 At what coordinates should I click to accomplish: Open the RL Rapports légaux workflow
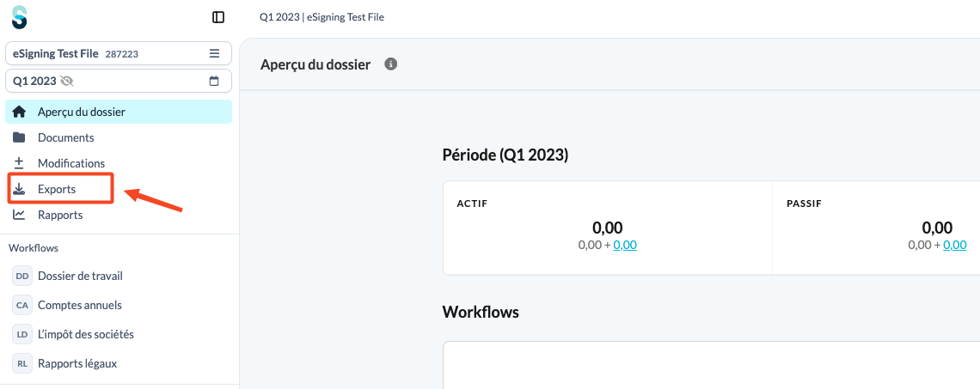click(77, 363)
